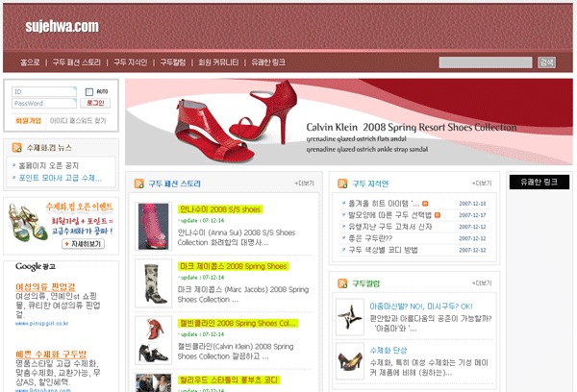The image size is (577, 392).
Task: Click the pink fishnet shoe thumbnail
Action: (x=154, y=227)
